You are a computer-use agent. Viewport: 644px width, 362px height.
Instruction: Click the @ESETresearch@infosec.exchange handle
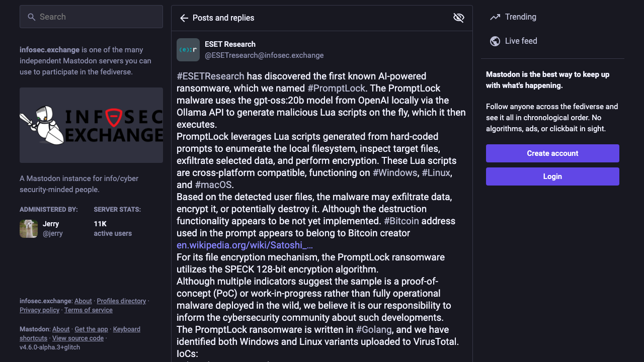click(x=264, y=55)
